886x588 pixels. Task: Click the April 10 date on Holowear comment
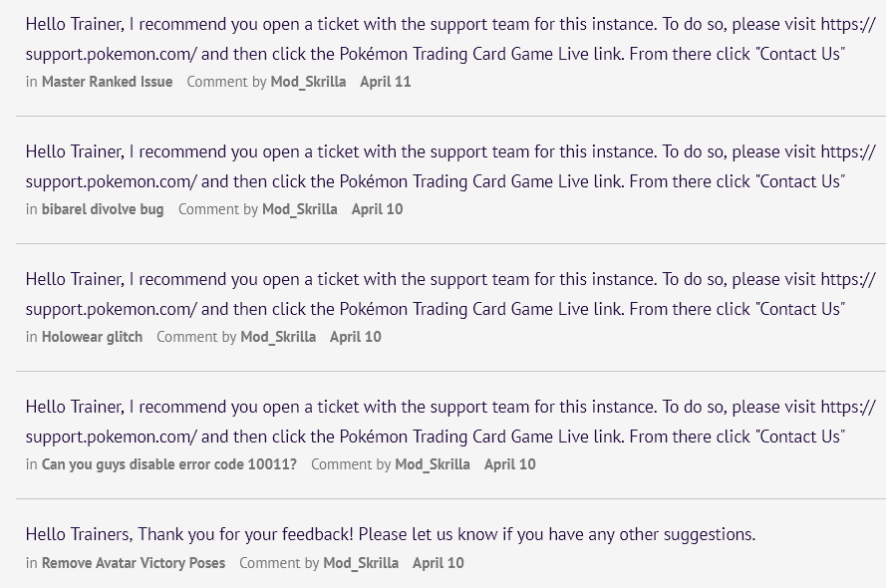[356, 337]
